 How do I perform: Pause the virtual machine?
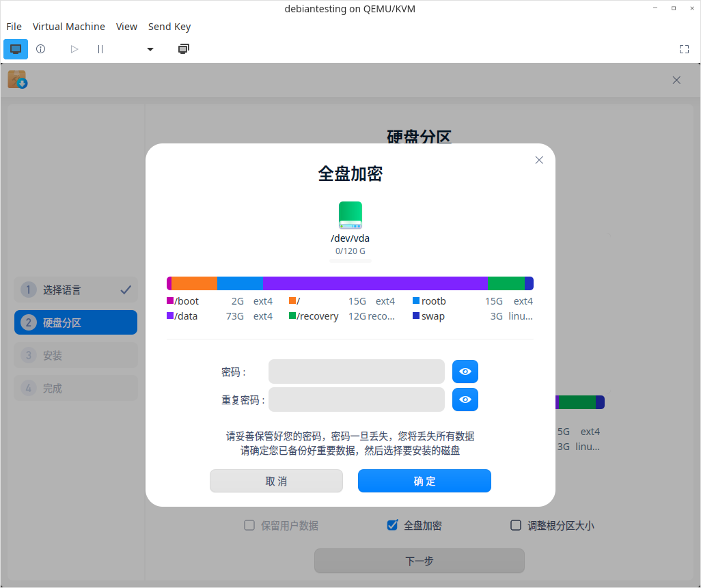click(x=100, y=49)
